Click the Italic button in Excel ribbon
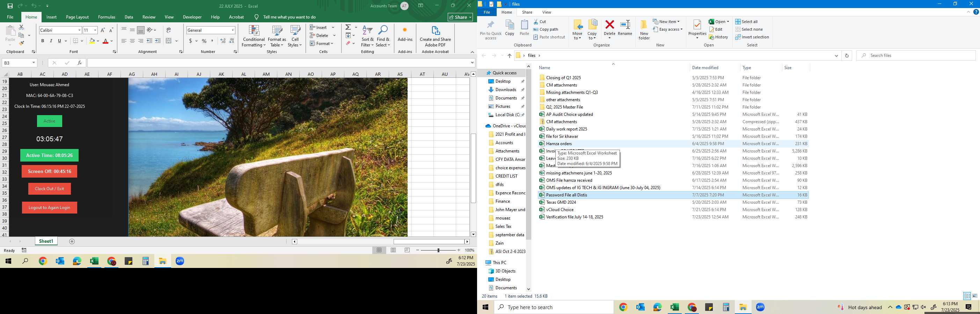The image size is (980, 314). pos(51,41)
